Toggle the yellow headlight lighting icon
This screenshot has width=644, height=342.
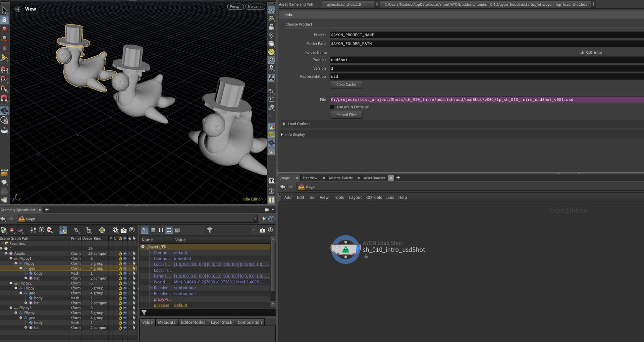(271, 52)
